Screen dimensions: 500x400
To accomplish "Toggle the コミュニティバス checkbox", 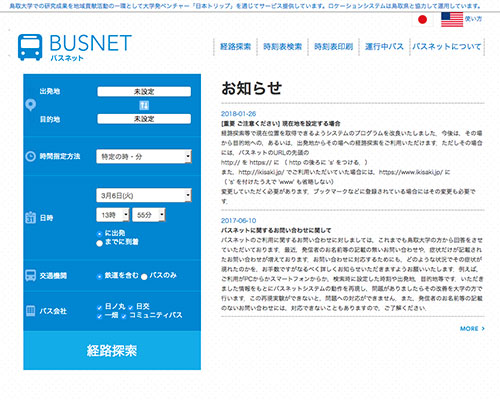I will click(124, 316).
